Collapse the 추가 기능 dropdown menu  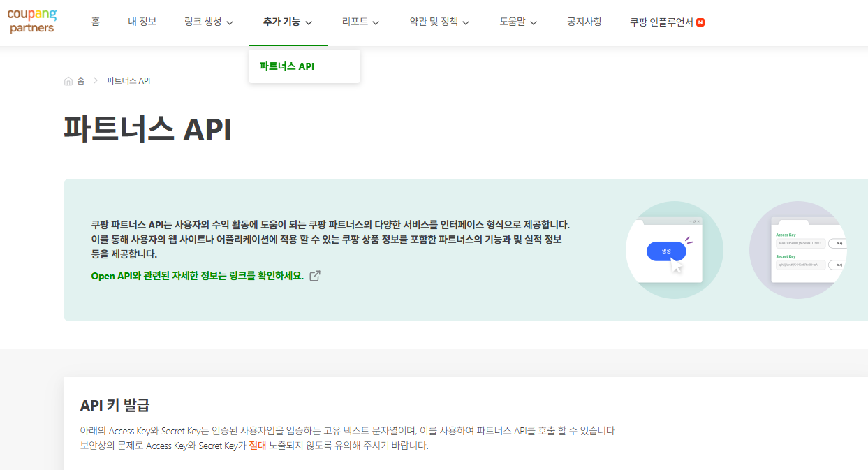tap(288, 22)
